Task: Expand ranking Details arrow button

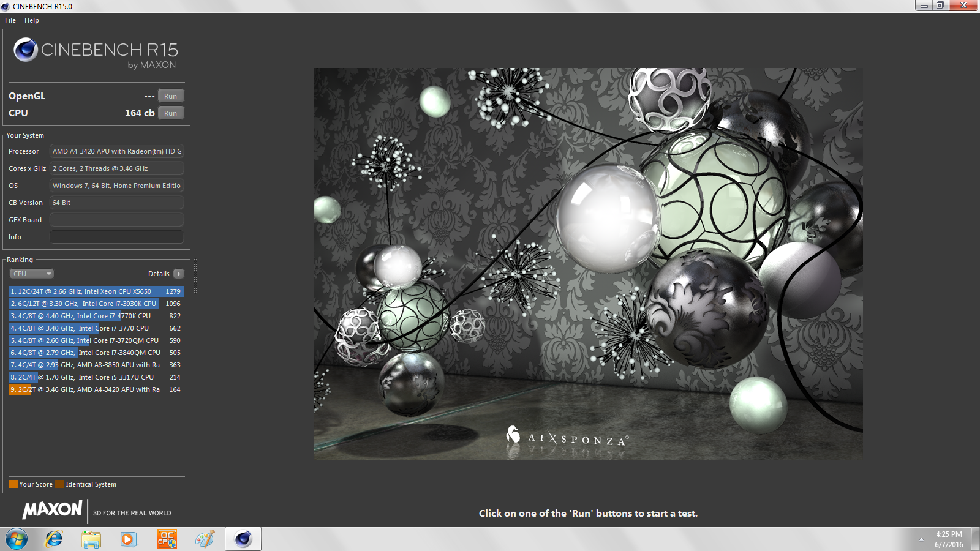Action: click(179, 274)
